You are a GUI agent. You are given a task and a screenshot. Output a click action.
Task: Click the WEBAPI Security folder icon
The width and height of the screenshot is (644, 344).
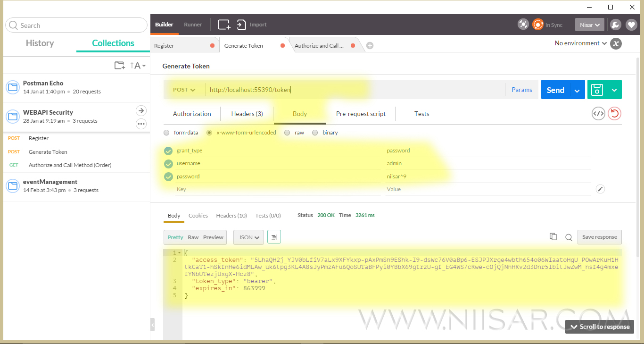click(x=12, y=116)
